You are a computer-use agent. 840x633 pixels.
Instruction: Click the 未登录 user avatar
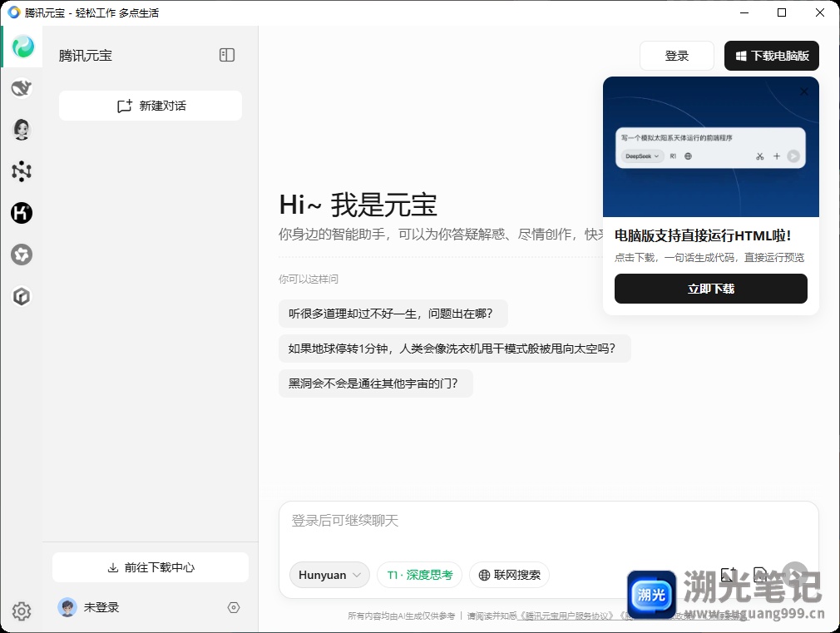click(x=67, y=607)
